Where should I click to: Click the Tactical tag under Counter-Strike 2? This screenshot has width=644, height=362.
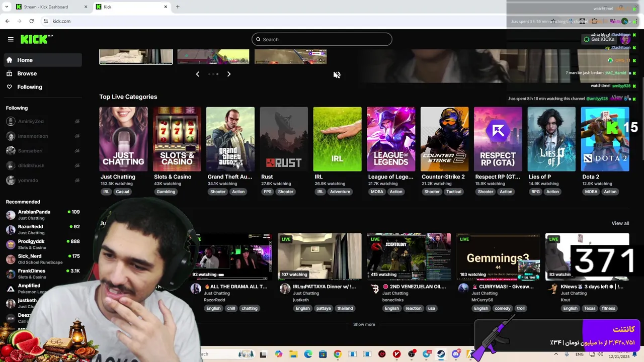coord(454,192)
